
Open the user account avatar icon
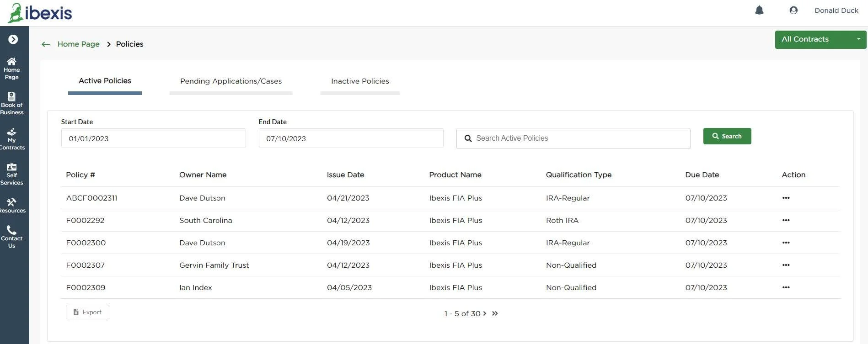tap(793, 10)
